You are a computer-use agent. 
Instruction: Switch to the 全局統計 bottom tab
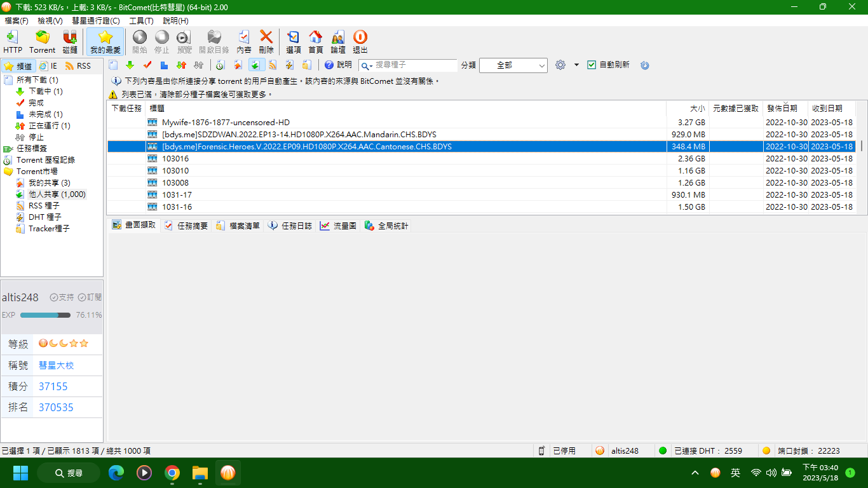386,225
